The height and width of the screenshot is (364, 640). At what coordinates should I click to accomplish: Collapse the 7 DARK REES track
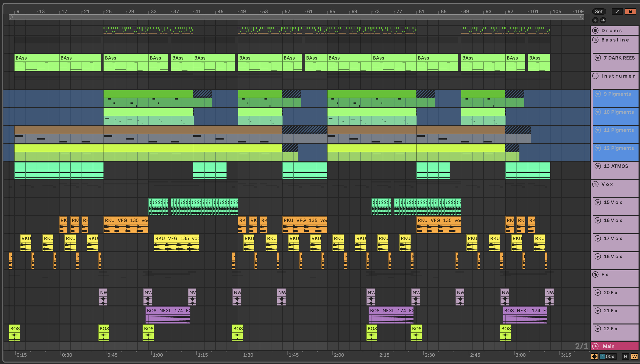click(598, 58)
